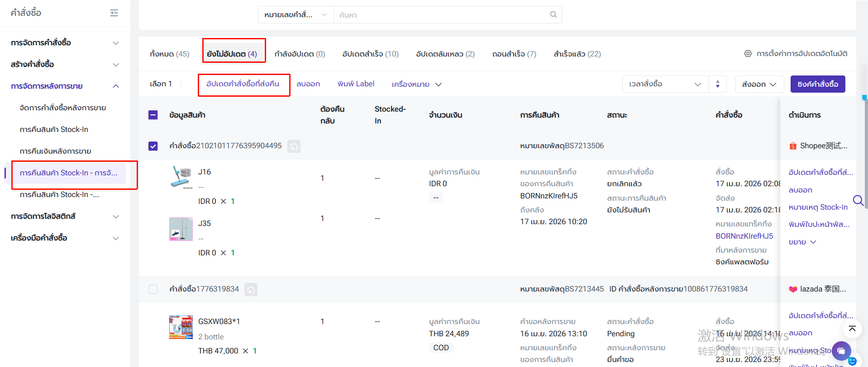The height and width of the screenshot is (367, 868).
Task: Click the พิมพ์ Label link
Action: (356, 84)
